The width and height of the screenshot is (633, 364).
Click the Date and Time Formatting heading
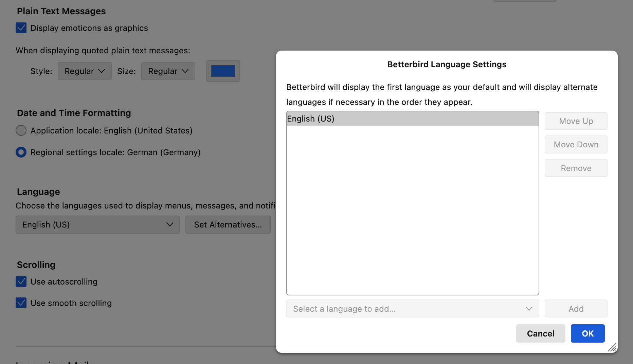pos(74,113)
